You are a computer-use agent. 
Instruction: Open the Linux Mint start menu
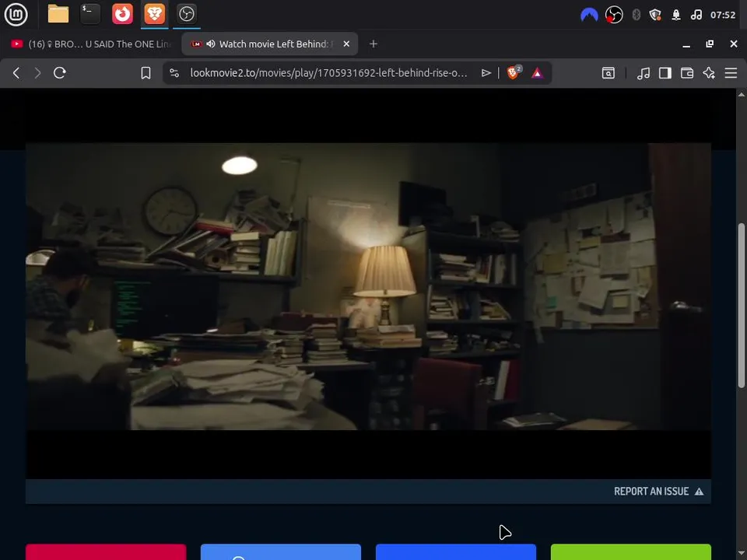[x=16, y=14]
